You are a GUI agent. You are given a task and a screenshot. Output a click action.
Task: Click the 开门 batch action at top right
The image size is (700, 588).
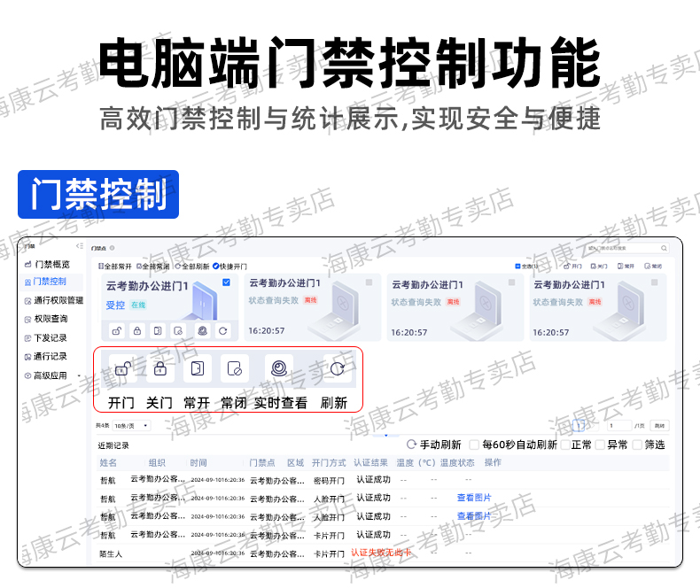click(x=572, y=266)
